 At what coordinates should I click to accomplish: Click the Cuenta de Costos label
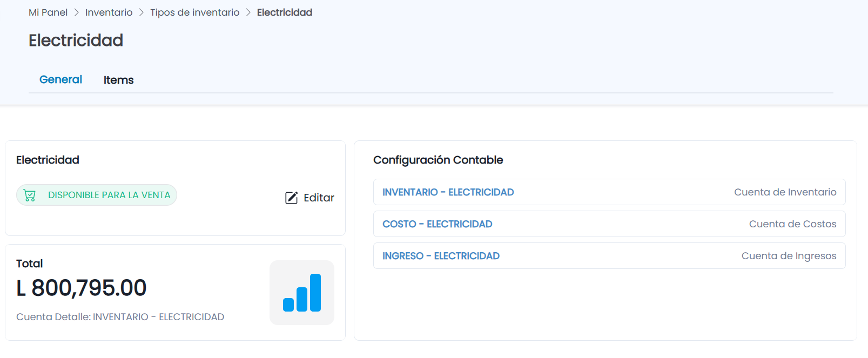pyautogui.click(x=793, y=224)
